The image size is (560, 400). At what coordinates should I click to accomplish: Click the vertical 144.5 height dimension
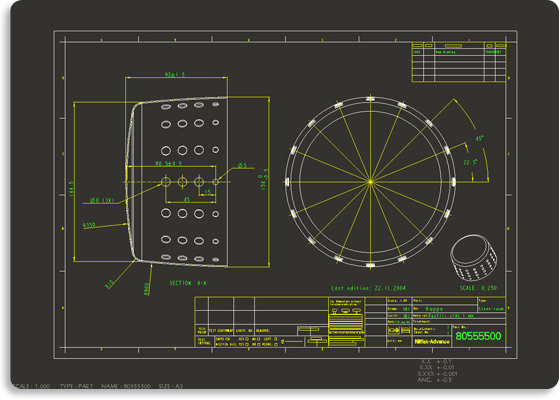click(x=71, y=188)
